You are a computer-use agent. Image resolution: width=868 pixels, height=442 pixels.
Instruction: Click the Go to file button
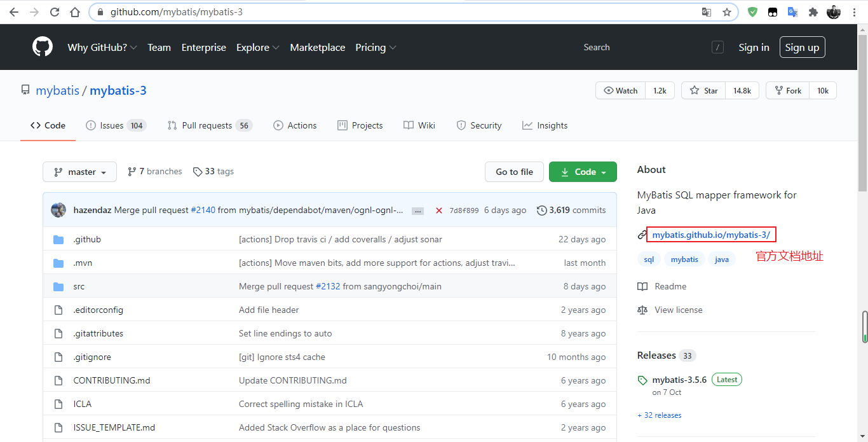point(514,172)
